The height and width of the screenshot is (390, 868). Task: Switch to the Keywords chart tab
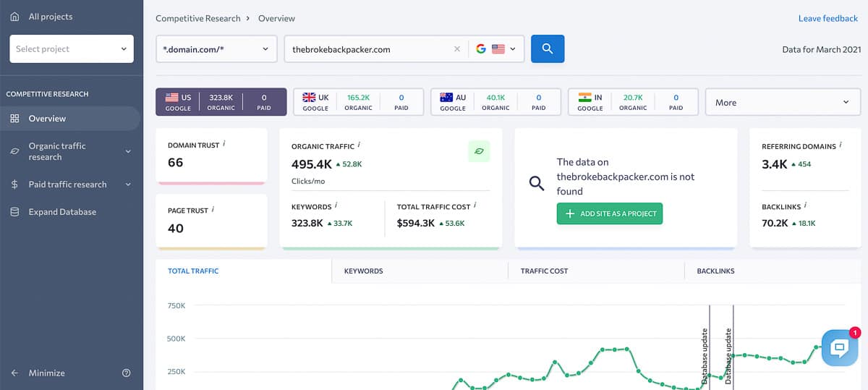(363, 271)
